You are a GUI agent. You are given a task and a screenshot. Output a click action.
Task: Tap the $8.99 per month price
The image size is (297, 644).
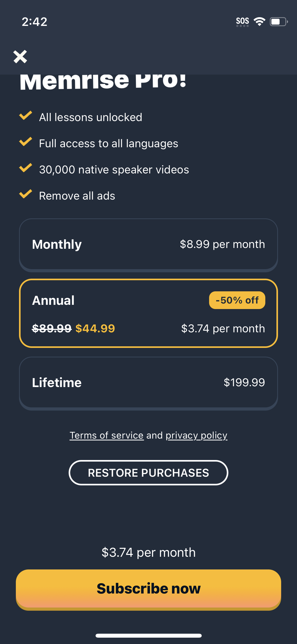pos(222,244)
